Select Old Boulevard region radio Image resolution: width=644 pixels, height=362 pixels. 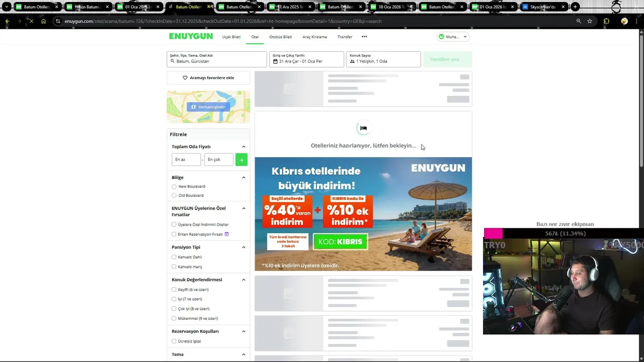[174, 196]
